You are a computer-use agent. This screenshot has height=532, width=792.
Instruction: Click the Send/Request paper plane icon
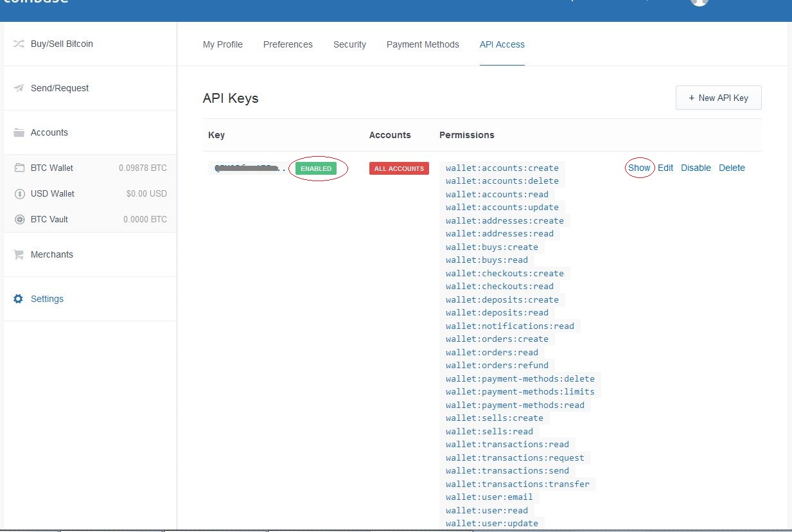(x=19, y=88)
